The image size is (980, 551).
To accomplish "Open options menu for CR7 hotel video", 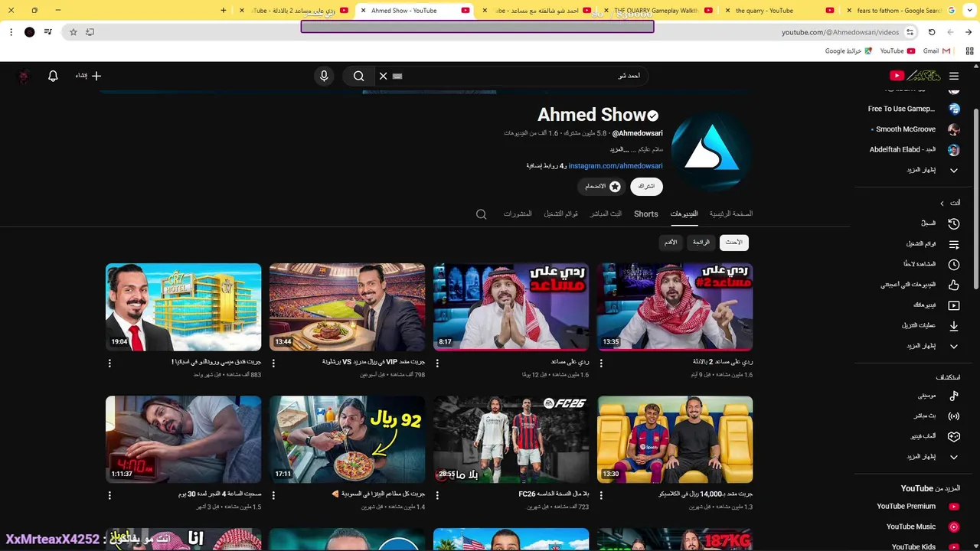I will coord(109,364).
